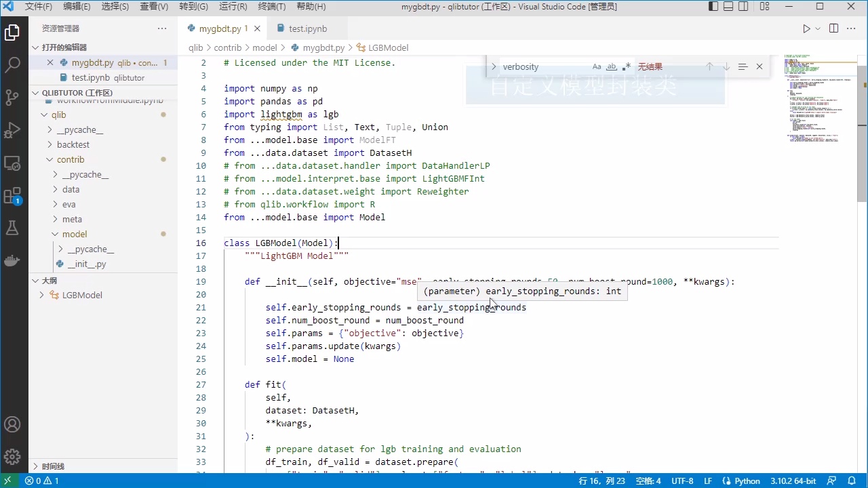Image resolution: width=868 pixels, height=488 pixels.
Task: Open the 终端(T) menu
Action: (272, 7)
